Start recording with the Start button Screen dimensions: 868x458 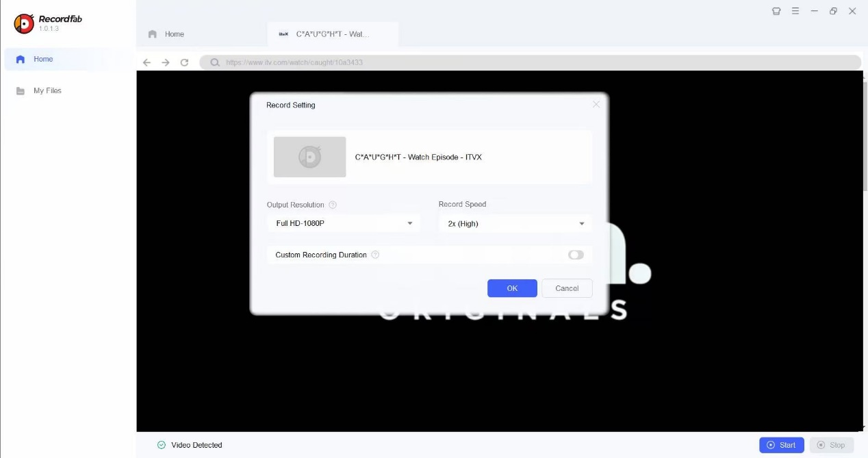pos(782,445)
